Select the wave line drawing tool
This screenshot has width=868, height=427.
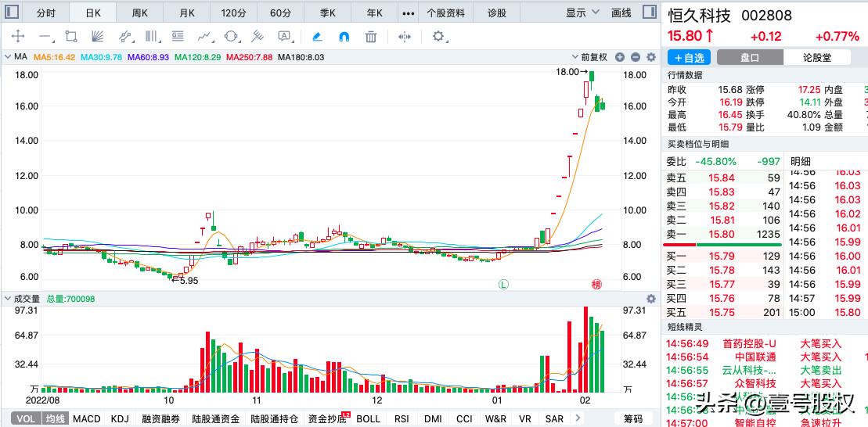coord(205,37)
